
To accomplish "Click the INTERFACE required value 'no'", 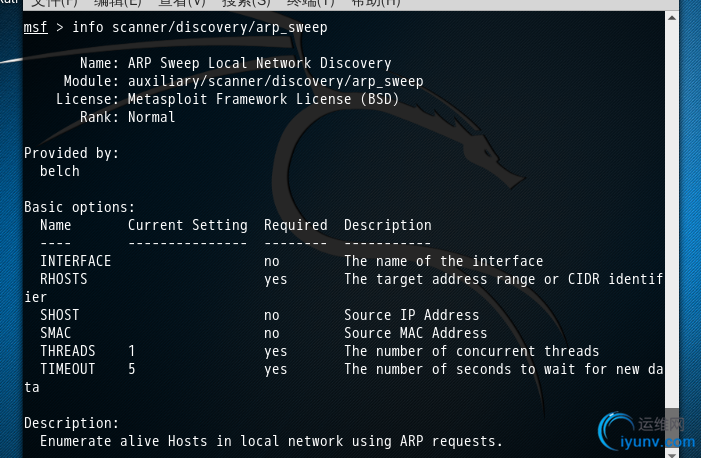I will click(x=272, y=262).
